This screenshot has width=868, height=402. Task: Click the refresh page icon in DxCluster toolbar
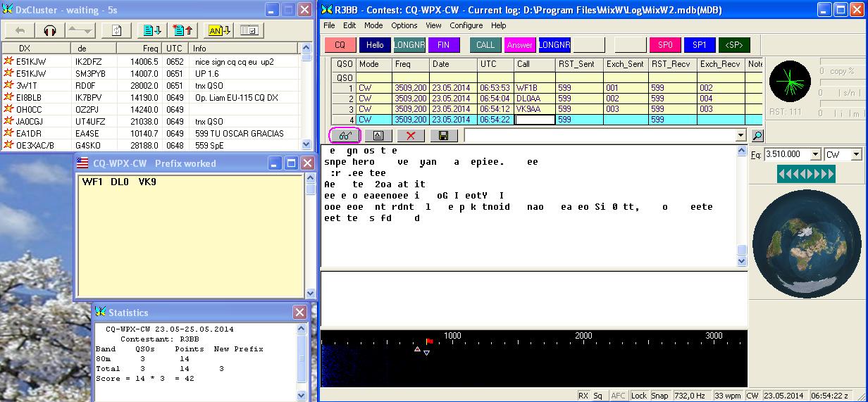(116, 30)
